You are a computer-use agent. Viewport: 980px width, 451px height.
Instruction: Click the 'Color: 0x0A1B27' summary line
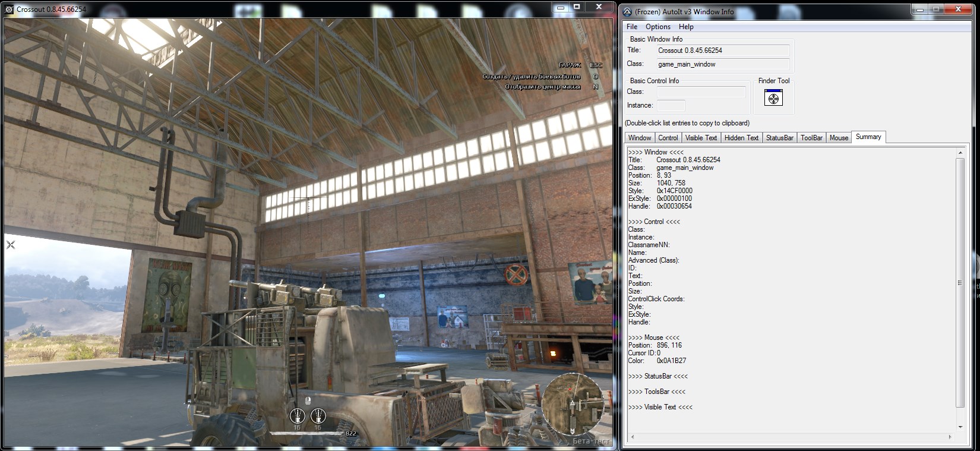tap(657, 361)
